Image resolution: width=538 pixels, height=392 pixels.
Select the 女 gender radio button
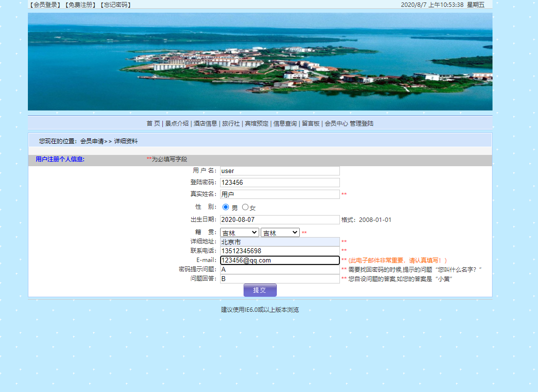coord(245,207)
